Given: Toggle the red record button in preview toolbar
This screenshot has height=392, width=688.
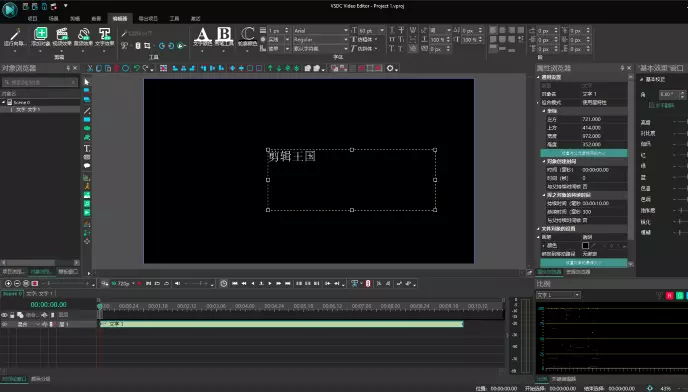Looking at the screenshot, I should pyautogui.click(x=140, y=284).
